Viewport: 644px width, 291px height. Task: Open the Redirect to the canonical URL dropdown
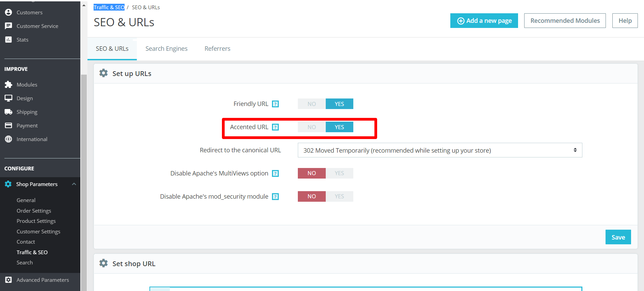pos(440,150)
